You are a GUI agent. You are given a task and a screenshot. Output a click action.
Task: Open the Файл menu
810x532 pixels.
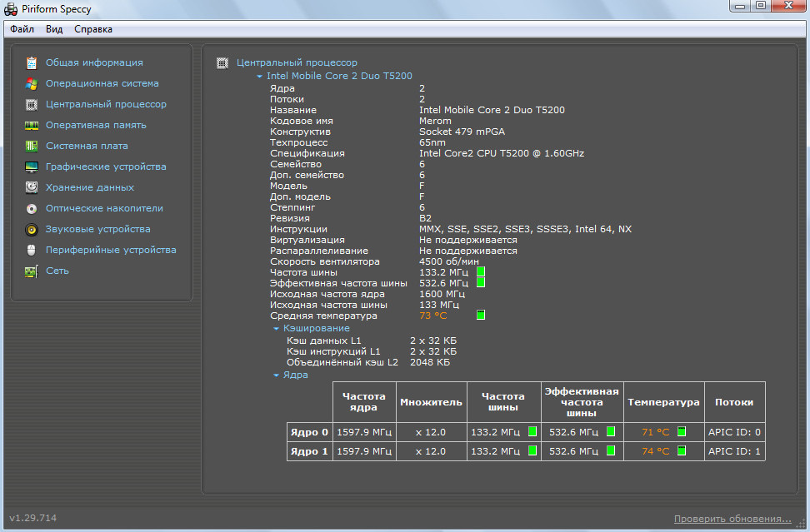pos(22,29)
